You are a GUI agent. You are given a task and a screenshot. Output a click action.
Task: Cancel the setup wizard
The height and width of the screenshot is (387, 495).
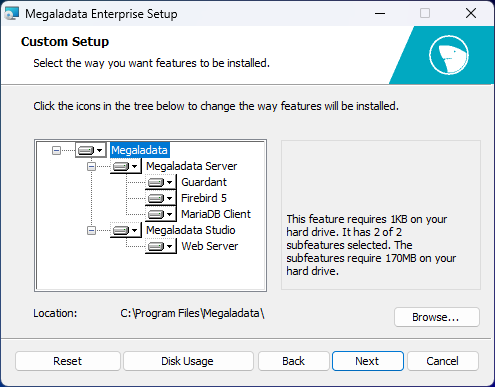click(443, 361)
